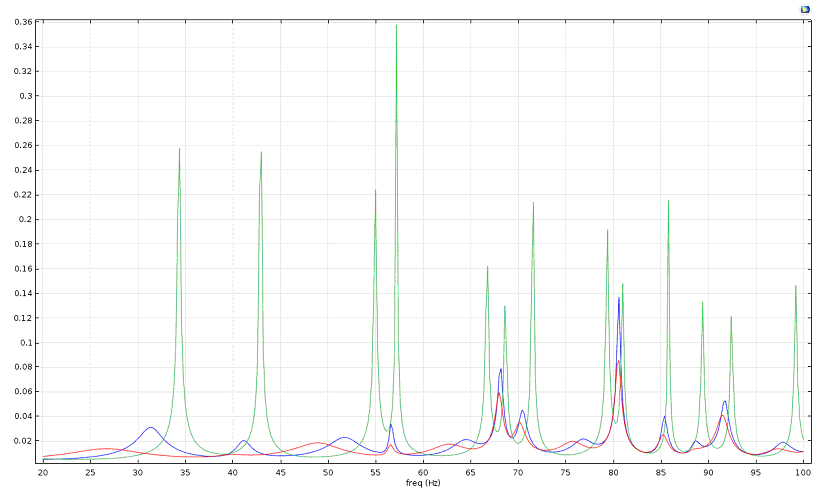This screenshot has width=814, height=491.
Task: Click the green peak tip near 34 Hz
Action: coord(179,149)
